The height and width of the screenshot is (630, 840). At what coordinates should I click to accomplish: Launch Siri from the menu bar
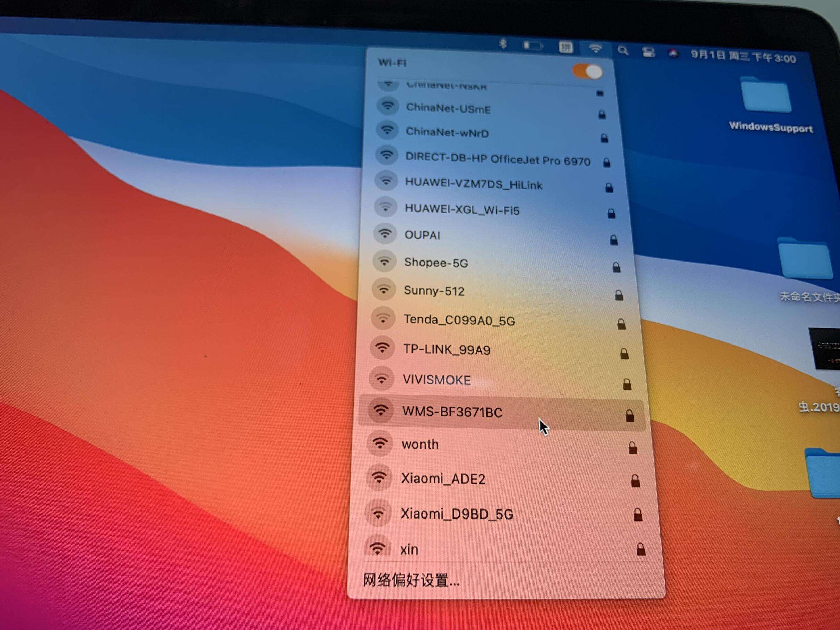pos(673,53)
